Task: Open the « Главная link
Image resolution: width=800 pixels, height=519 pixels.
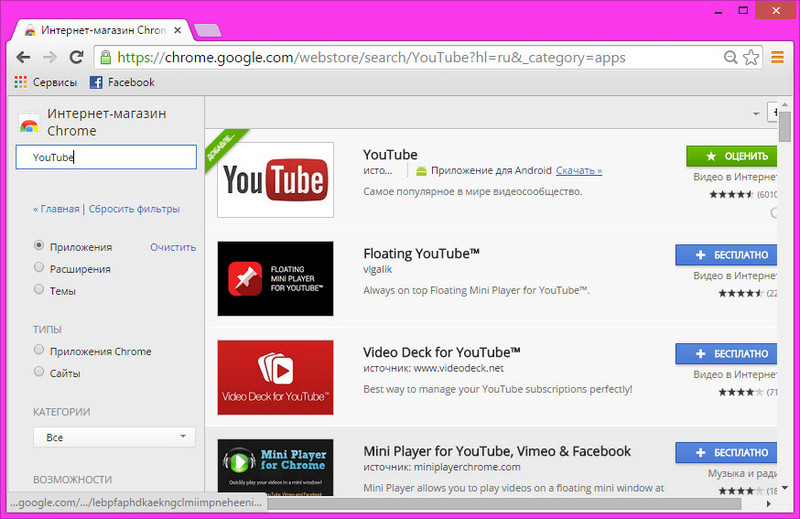Action: click(56, 209)
